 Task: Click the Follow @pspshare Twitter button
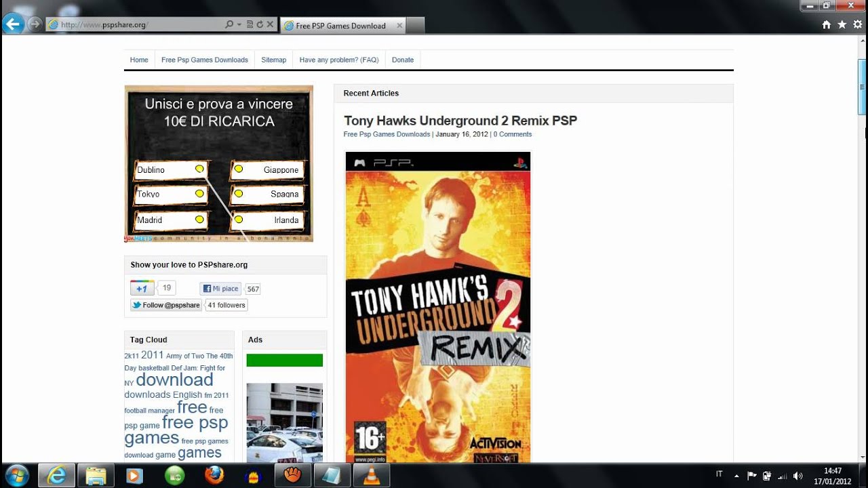click(166, 305)
